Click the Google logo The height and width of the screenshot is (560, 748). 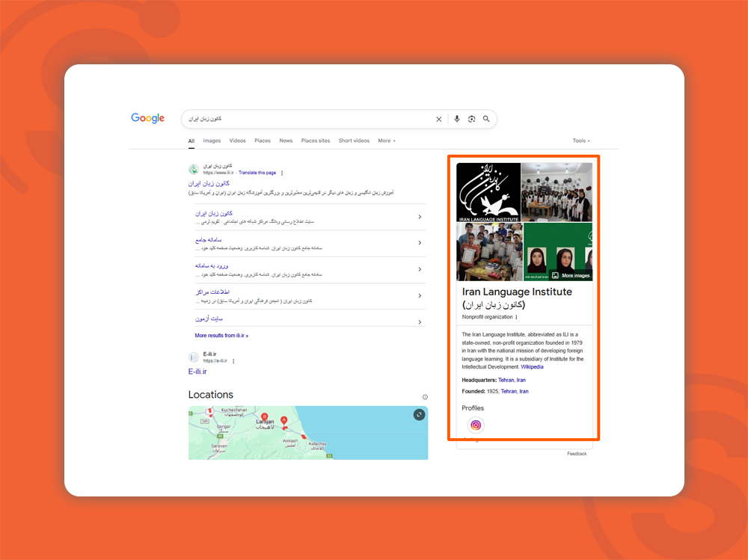[148, 118]
